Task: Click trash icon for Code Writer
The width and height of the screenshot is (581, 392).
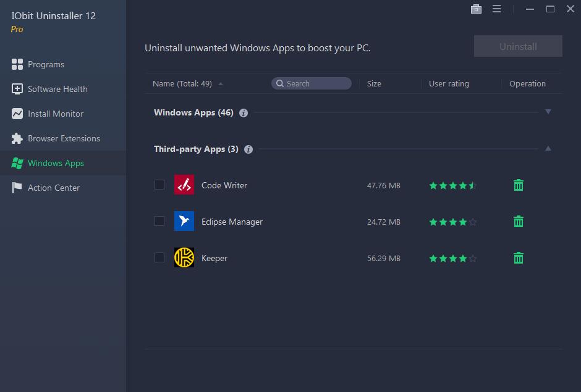Action: point(519,185)
